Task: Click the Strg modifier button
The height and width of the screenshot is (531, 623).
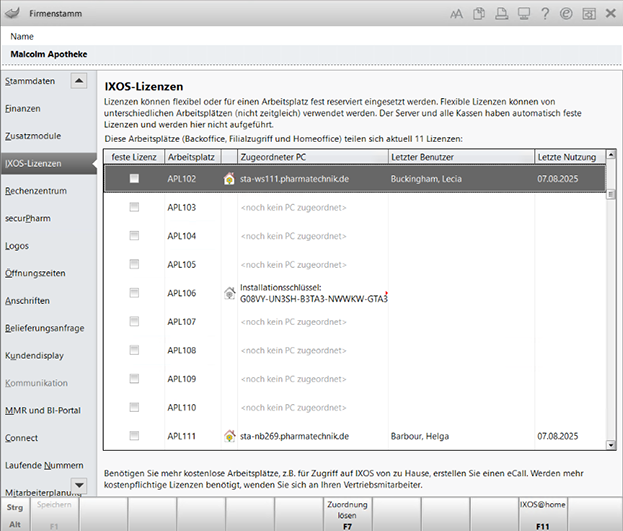Action: click(15, 507)
